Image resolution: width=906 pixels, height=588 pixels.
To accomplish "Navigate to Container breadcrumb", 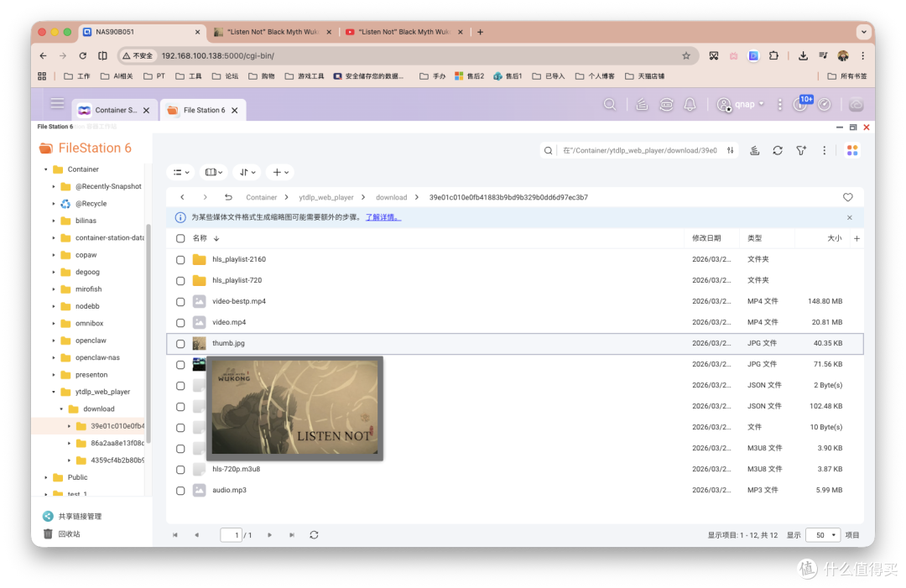I will (261, 198).
